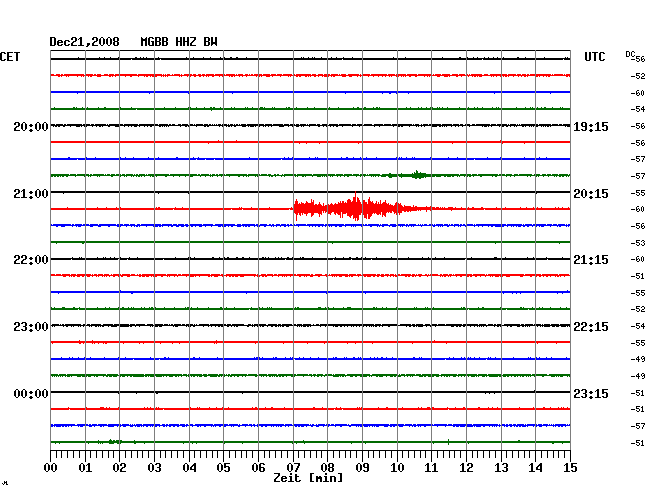
Task: Click the large red seismic event waveform
Action: tap(362, 207)
